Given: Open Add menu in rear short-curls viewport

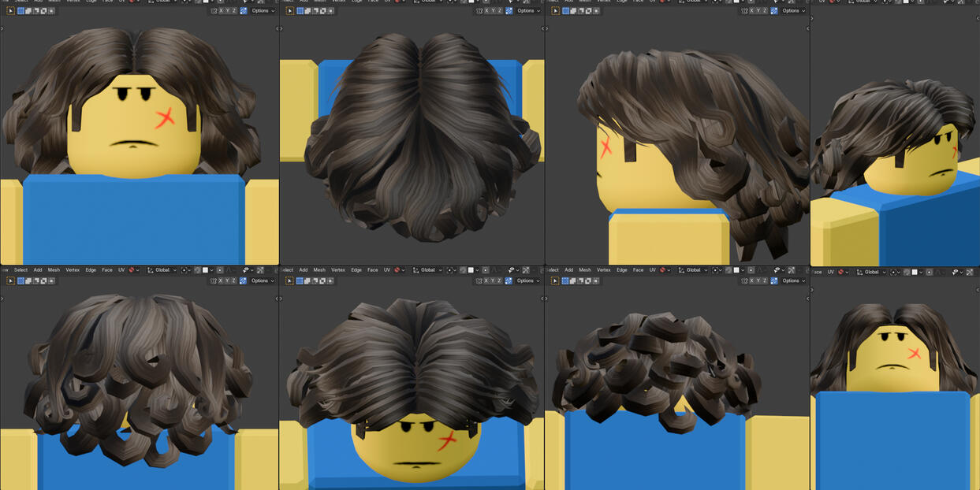Looking at the screenshot, I should click(568, 270).
